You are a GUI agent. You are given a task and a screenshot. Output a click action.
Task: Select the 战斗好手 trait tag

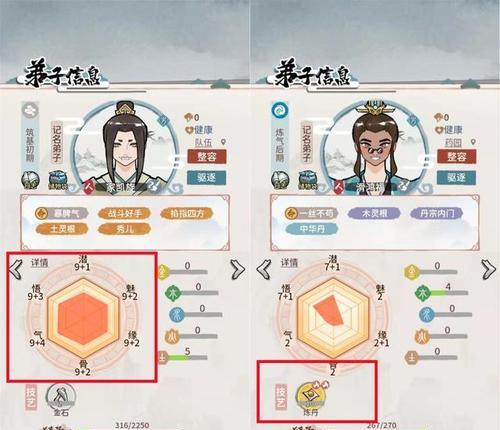[x=124, y=214]
